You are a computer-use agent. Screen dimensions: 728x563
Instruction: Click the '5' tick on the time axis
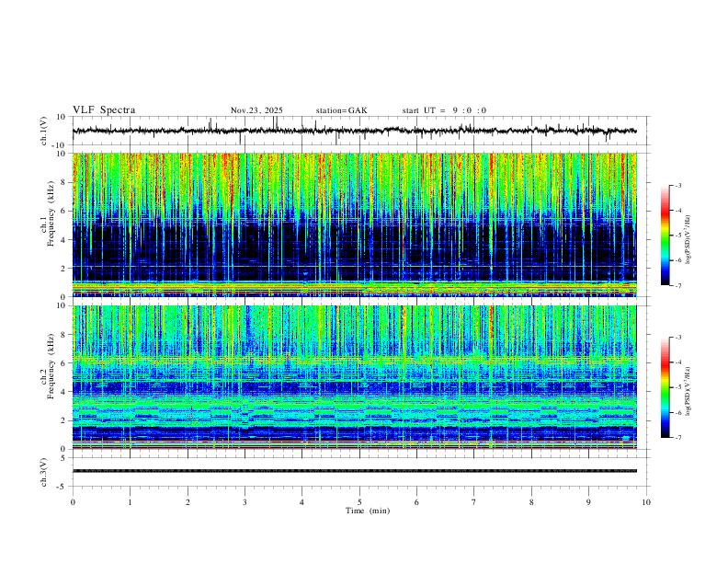click(359, 502)
